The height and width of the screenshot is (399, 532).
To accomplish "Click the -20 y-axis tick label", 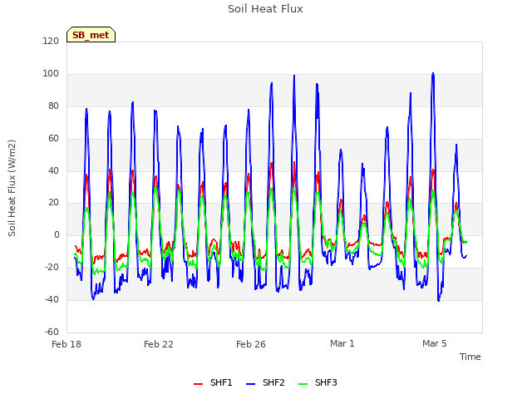I will point(52,268).
